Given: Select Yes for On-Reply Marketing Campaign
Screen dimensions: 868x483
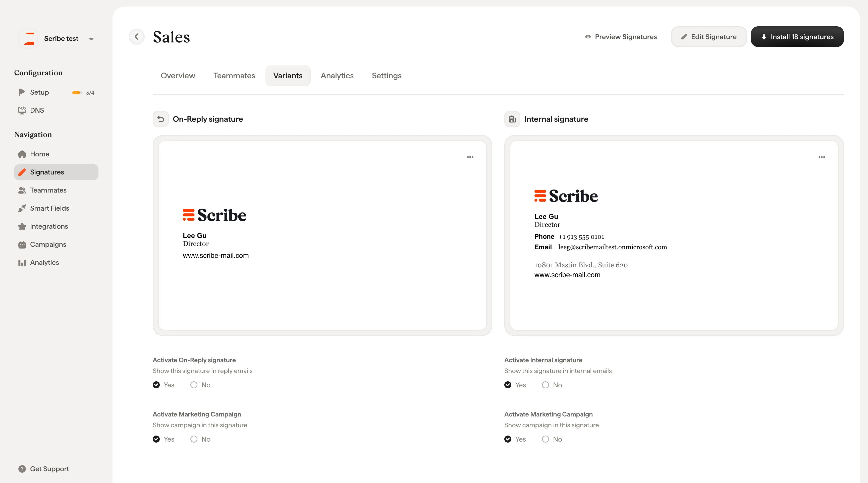Looking at the screenshot, I should click(x=156, y=439).
